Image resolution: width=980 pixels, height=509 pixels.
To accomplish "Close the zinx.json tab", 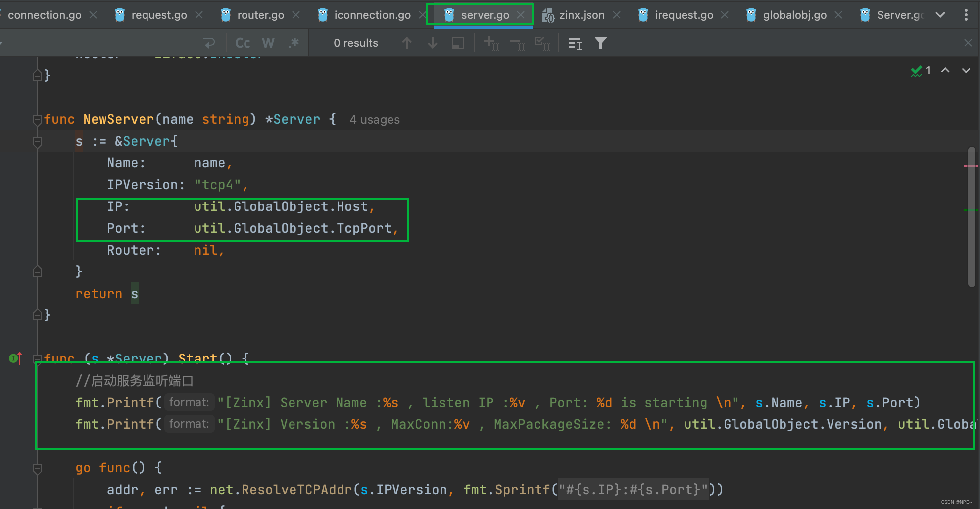I will pos(617,15).
